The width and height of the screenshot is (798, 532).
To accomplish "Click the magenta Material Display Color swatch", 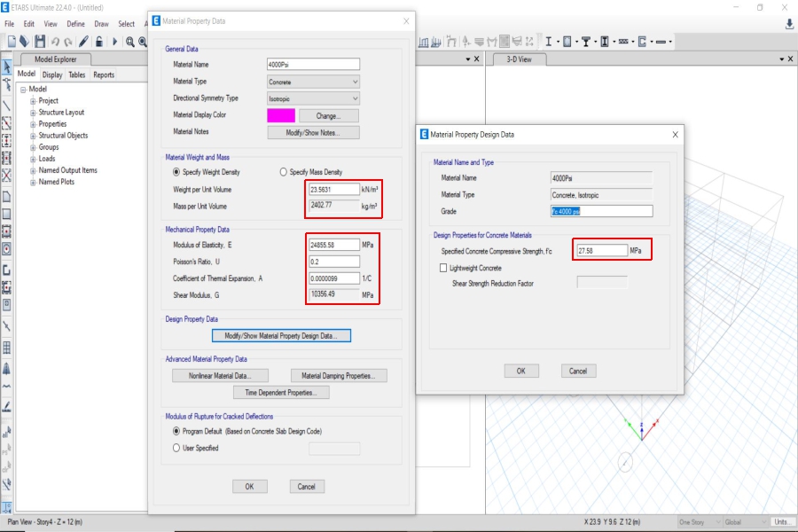I will (x=281, y=115).
